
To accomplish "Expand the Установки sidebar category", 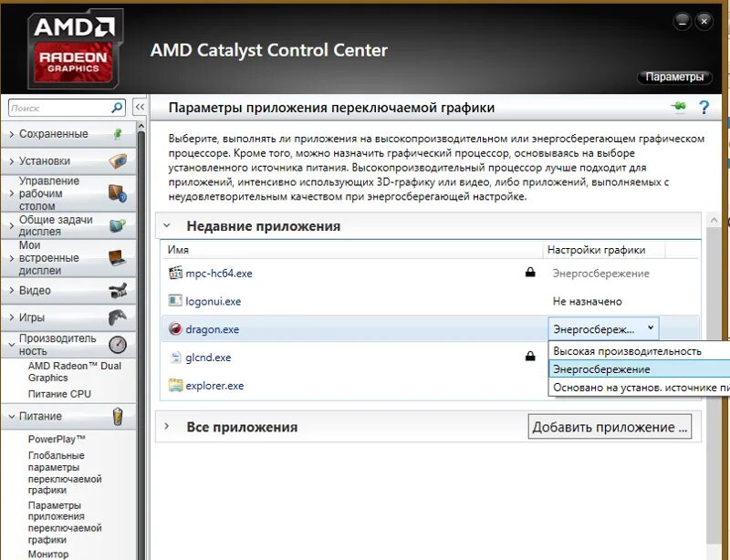I will point(12,161).
